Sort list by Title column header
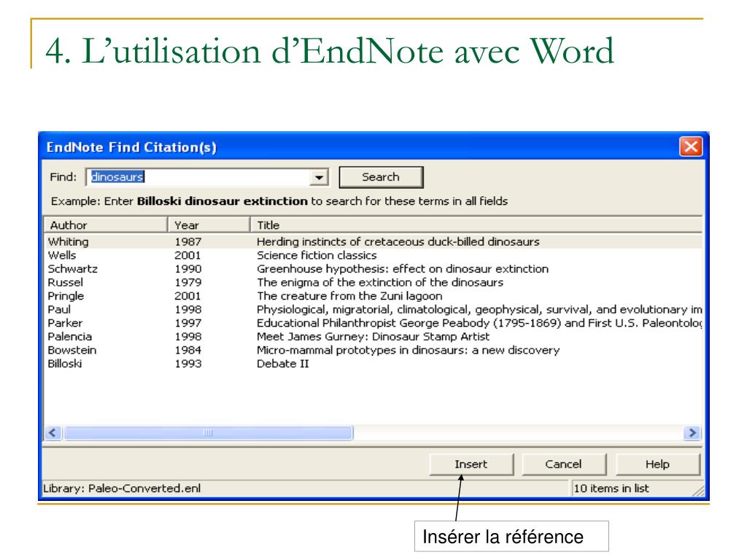The height and width of the screenshot is (560, 747). click(476, 225)
